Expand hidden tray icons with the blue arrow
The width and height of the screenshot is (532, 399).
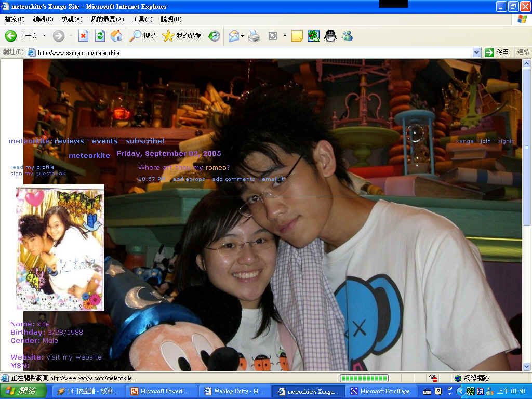460,391
